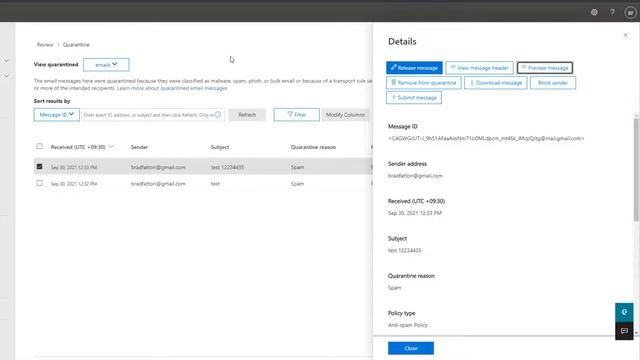Image resolution: width=640 pixels, height=360 pixels.
Task: Expand the upper left sidebar chevron
Action: click(x=6, y=61)
